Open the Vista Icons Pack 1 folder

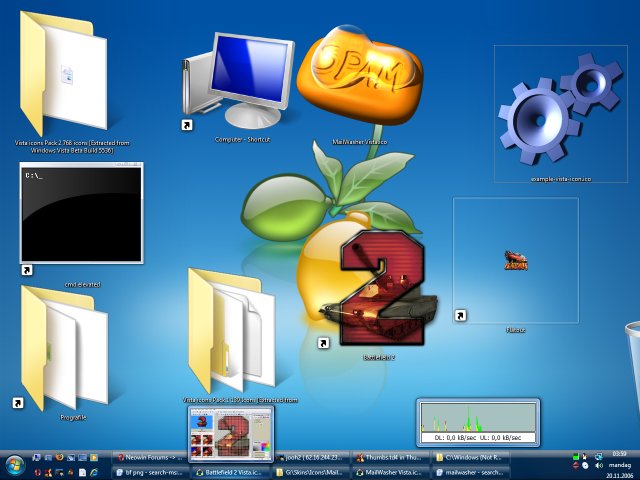tap(231, 330)
